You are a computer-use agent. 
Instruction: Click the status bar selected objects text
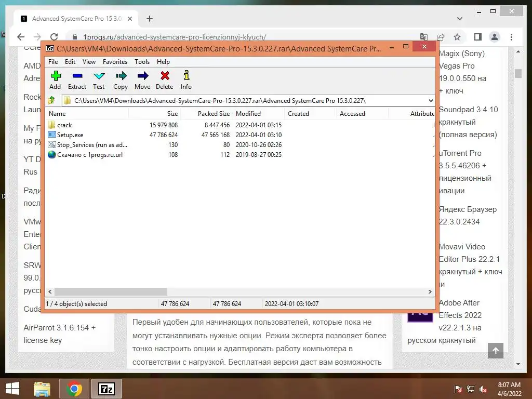click(x=76, y=303)
